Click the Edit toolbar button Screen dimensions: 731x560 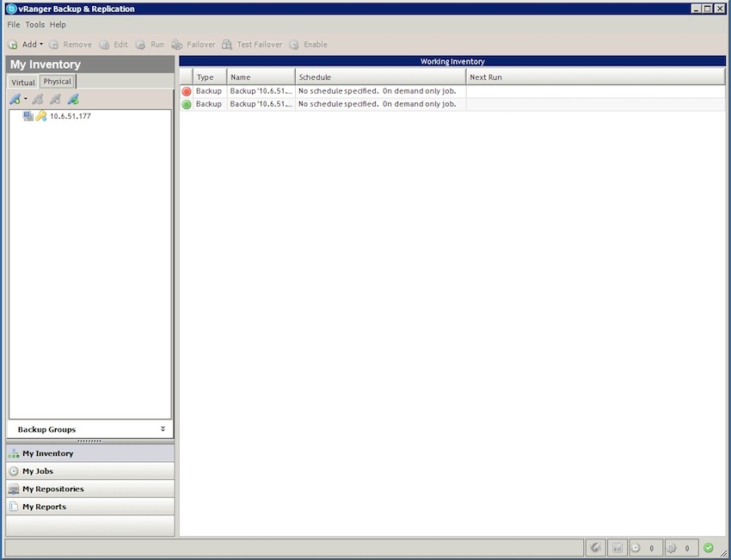(x=114, y=45)
